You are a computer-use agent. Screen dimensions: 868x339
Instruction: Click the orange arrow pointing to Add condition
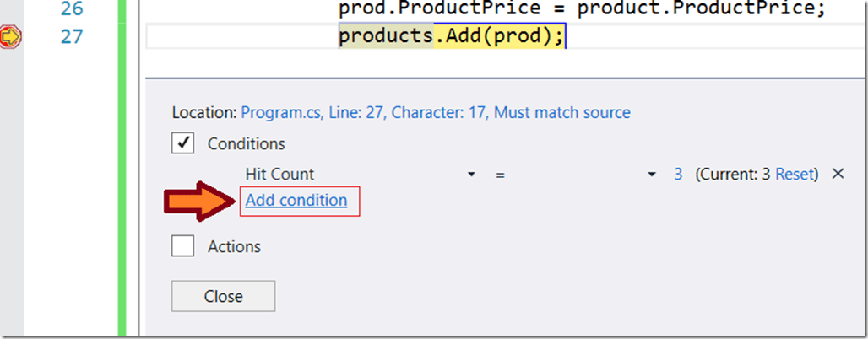198,201
